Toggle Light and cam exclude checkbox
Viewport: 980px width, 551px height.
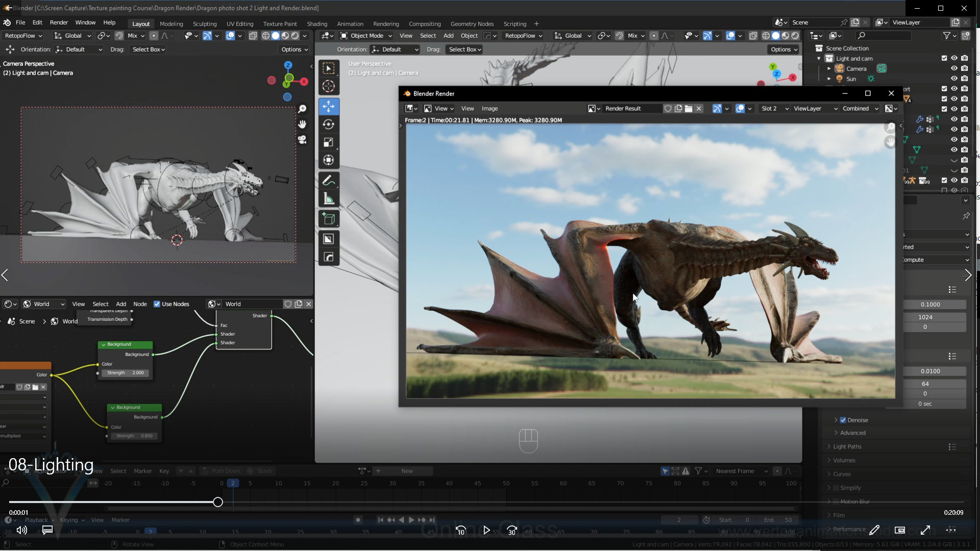[x=944, y=58]
